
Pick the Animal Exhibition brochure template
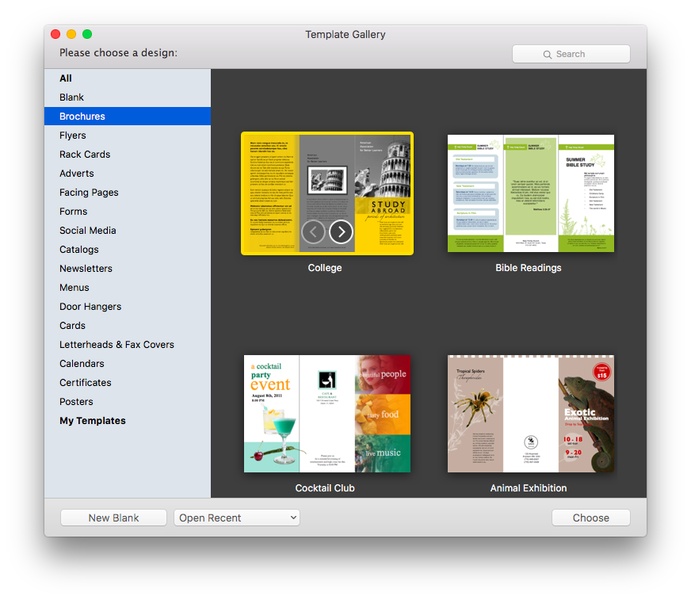(x=530, y=413)
